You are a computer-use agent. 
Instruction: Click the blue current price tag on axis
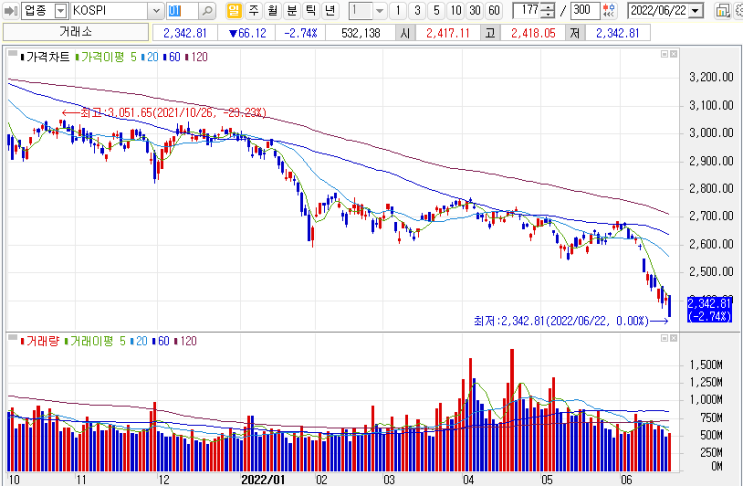coord(709,310)
